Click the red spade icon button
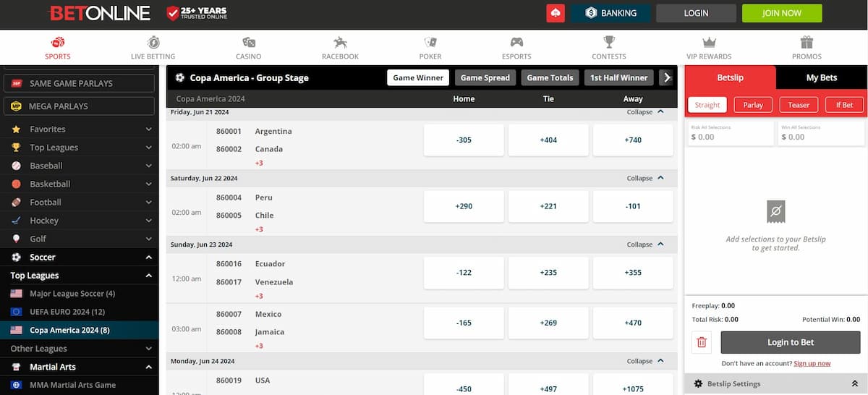868x395 pixels. click(556, 13)
